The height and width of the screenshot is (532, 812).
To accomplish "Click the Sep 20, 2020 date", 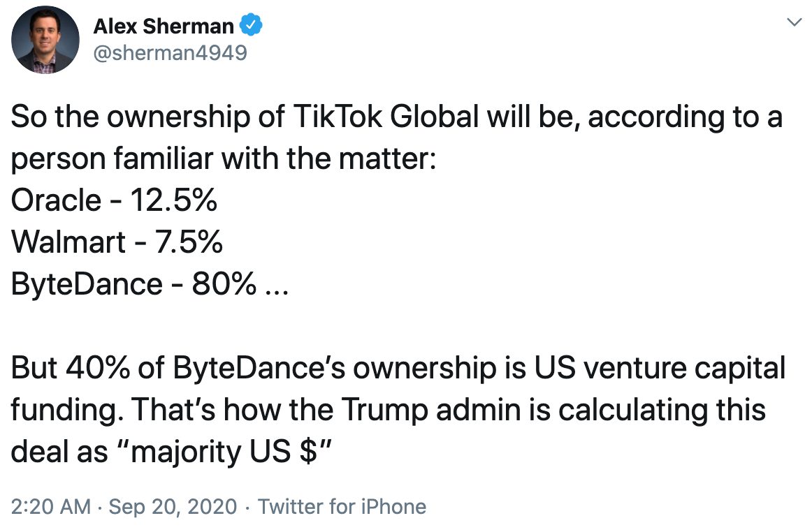I will pos(171,506).
